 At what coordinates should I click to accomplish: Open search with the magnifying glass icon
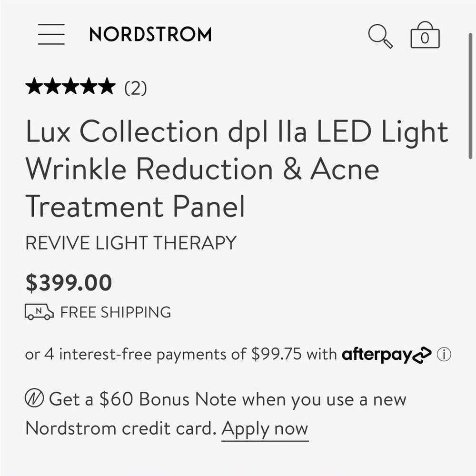tap(380, 36)
